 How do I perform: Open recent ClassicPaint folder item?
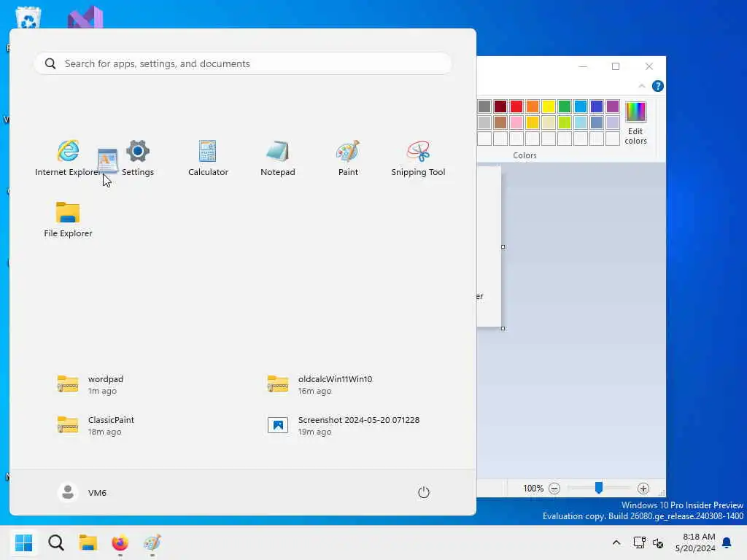pyautogui.click(x=96, y=425)
